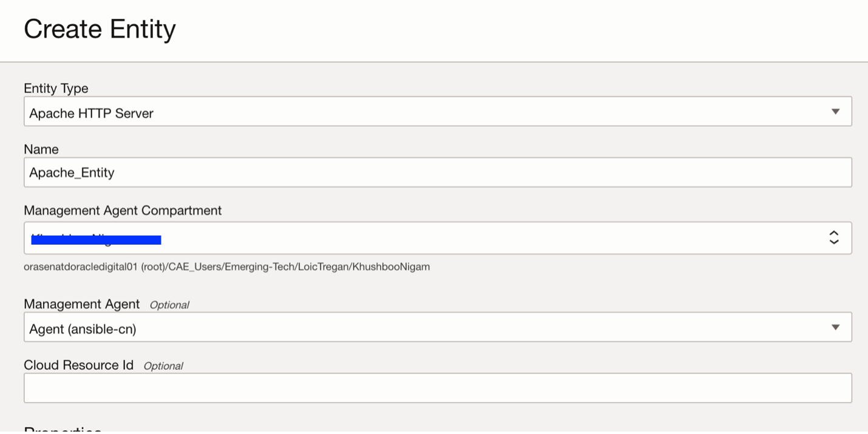Click Optional text beside Cloud Resource Id

(x=163, y=366)
